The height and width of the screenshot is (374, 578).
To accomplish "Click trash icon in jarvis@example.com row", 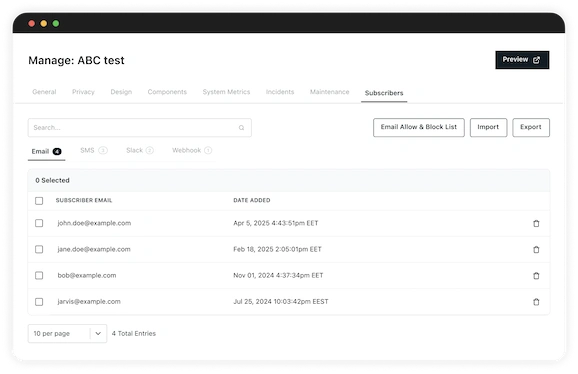I will 536,302.
